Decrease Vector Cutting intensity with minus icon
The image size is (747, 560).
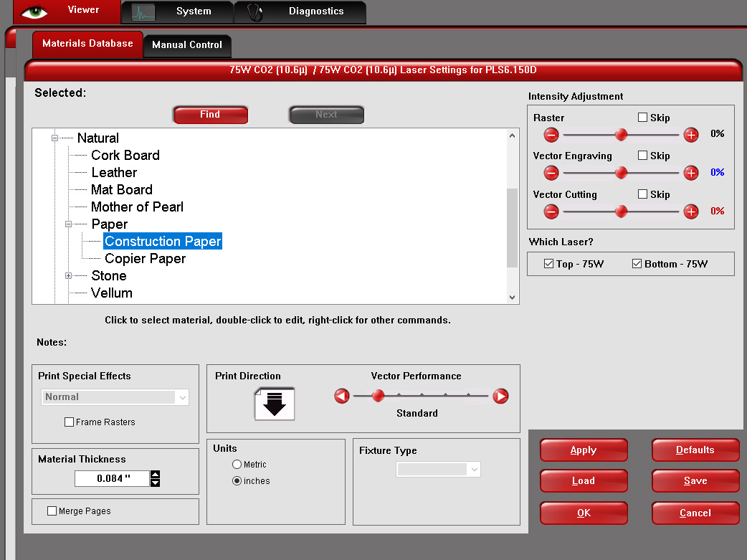pyautogui.click(x=551, y=211)
